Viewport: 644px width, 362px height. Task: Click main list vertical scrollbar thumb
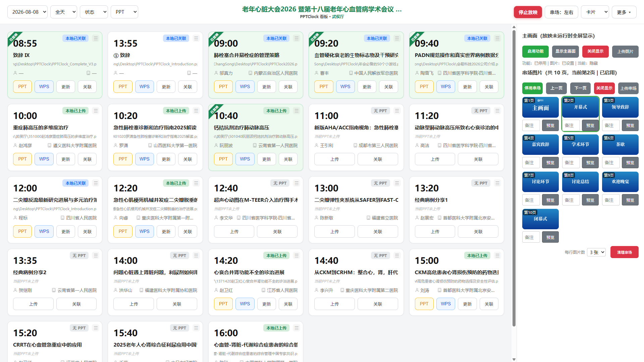point(514,178)
